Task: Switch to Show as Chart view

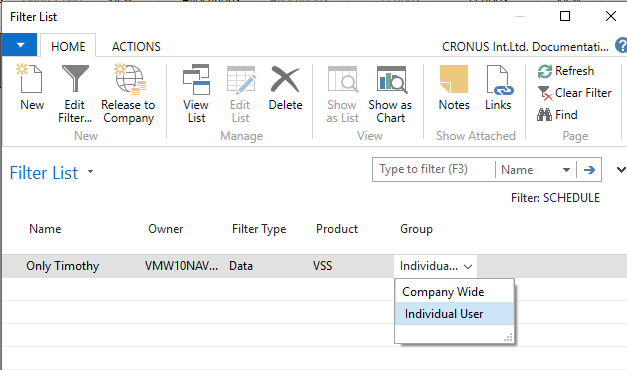Action: 390,93
